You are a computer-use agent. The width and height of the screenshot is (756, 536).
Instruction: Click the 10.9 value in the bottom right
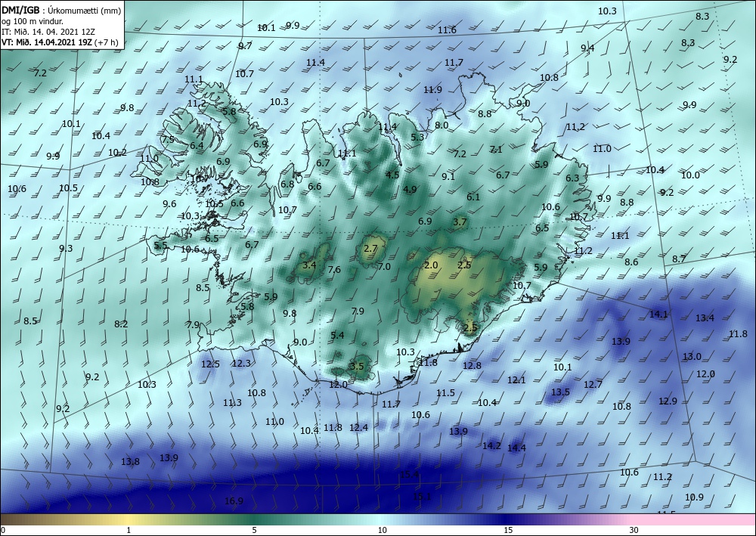pos(694,497)
